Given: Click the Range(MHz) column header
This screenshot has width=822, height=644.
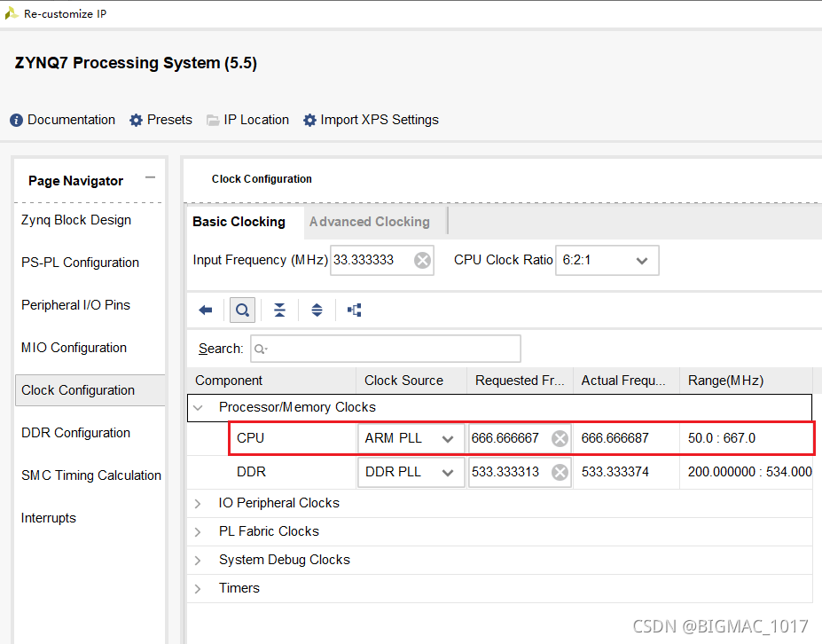Looking at the screenshot, I should pos(746,381).
